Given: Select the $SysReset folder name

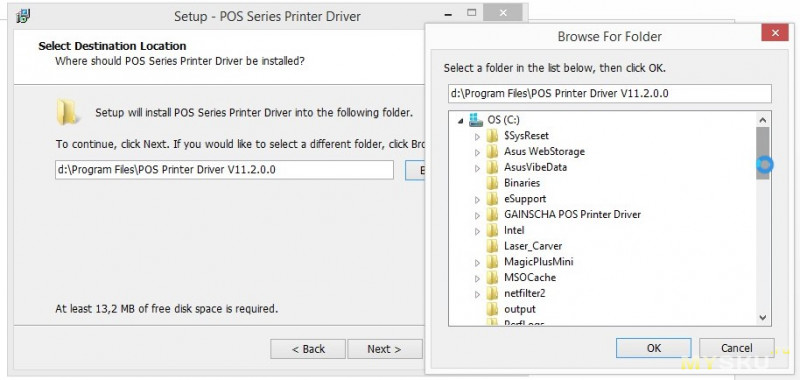Looking at the screenshot, I should tap(526, 136).
